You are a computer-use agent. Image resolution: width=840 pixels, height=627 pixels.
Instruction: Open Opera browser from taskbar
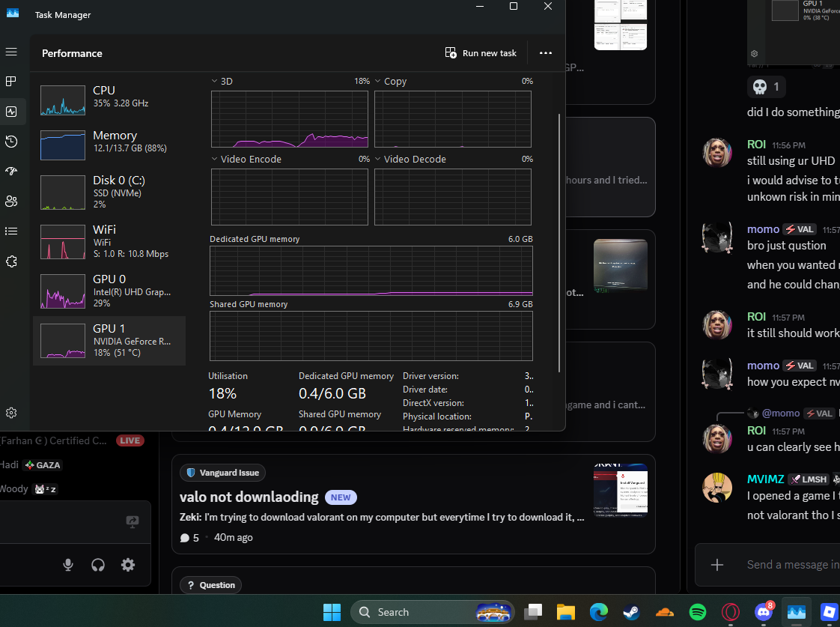tap(731, 612)
